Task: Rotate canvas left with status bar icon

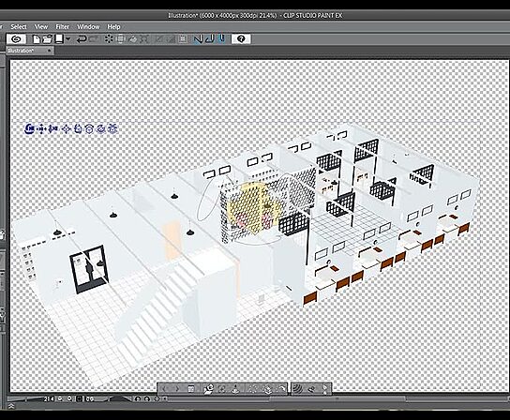Action: pyautogui.click(x=138, y=398)
